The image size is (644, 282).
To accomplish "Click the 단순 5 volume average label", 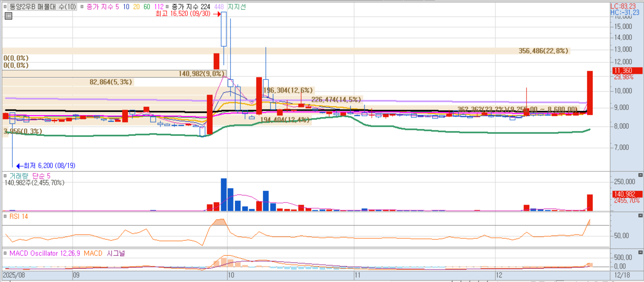I will pos(41,176).
